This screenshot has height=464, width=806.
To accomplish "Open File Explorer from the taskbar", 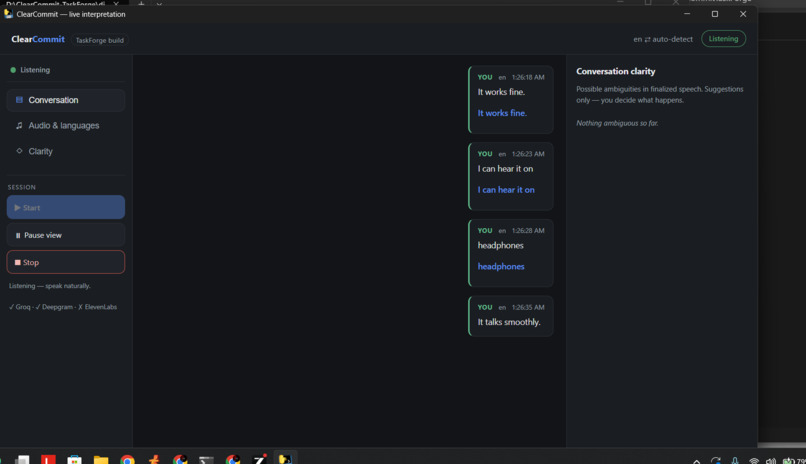I will tap(101, 459).
